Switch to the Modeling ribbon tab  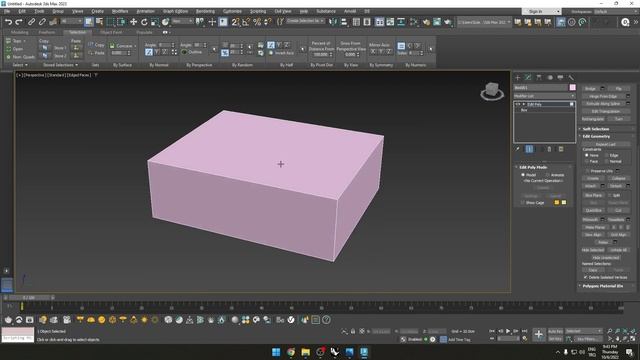coord(19,32)
